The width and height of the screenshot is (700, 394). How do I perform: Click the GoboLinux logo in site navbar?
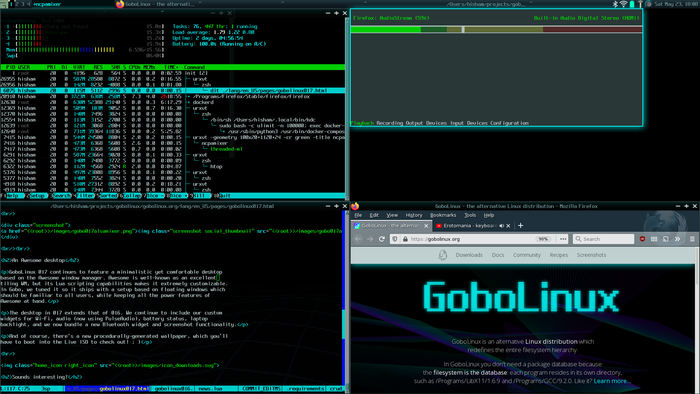click(x=442, y=255)
